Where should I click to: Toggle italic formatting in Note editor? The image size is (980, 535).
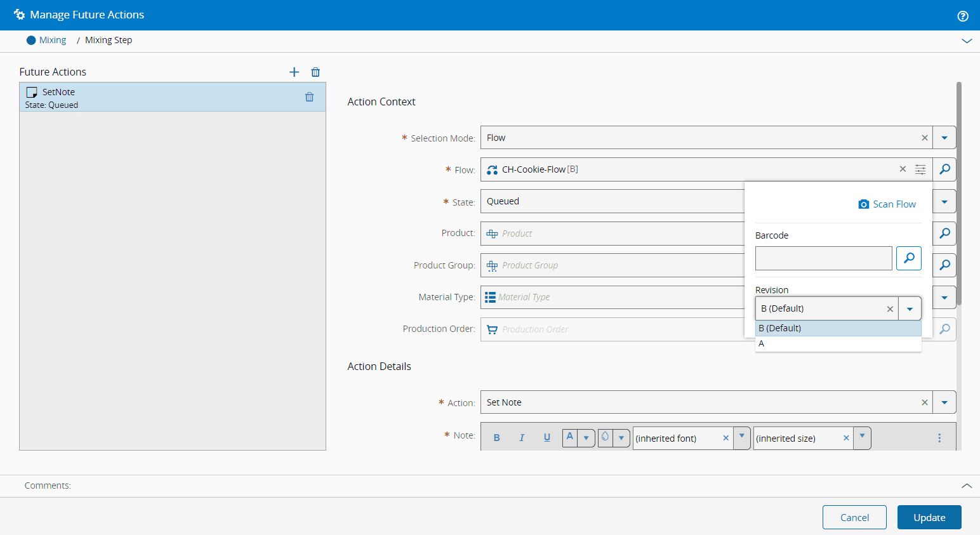tap(522, 438)
